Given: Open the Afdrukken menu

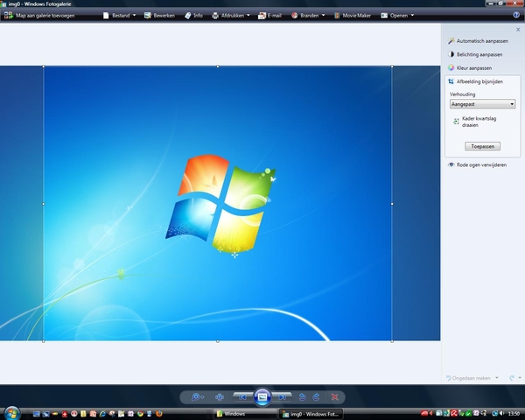Looking at the screenshot, I should [231, 16].
